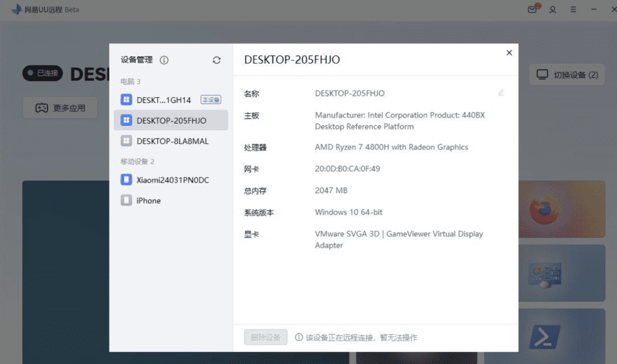The image size is (617, 364).
Task: Click the Windows icon beside DESKT...1GH14
Action: click(127, 99)
